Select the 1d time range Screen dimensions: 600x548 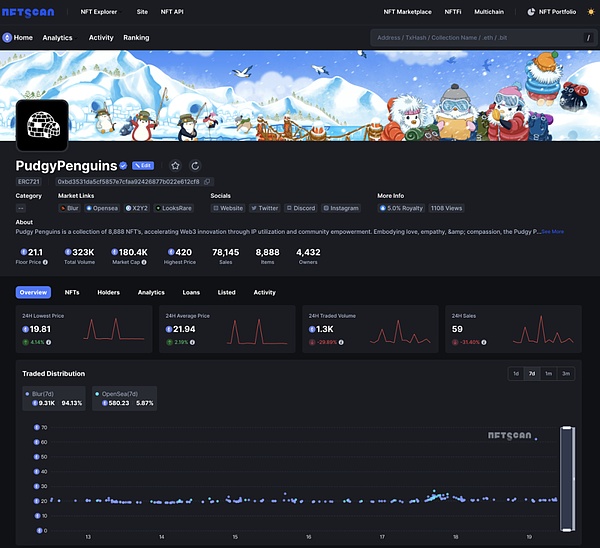[516, 373]
